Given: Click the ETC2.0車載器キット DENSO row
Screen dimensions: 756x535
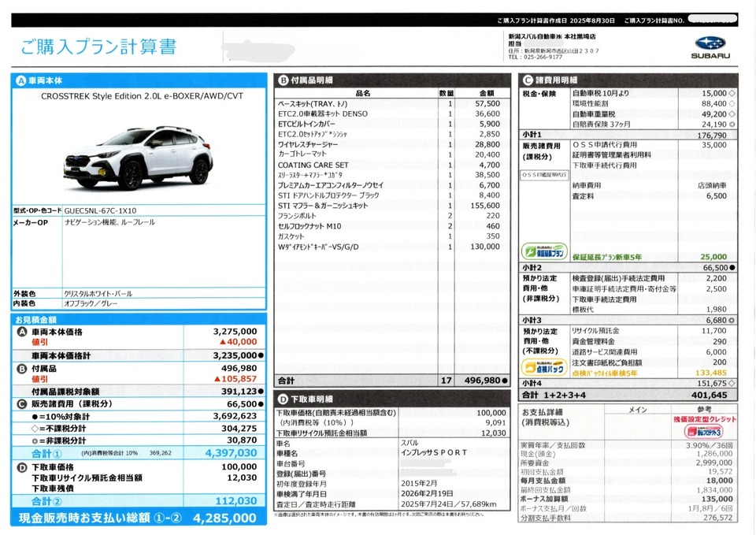Looking at the screenshot, I should pos(391,113).
